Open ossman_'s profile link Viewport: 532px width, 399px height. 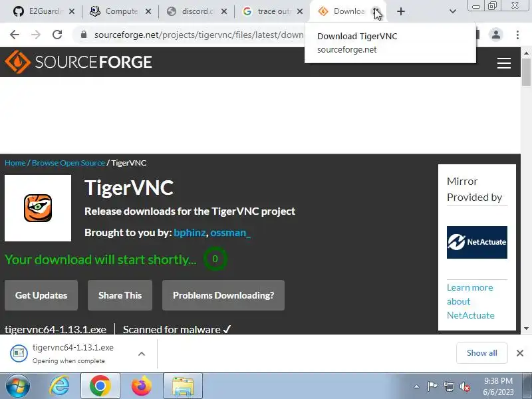pos(230,233)
